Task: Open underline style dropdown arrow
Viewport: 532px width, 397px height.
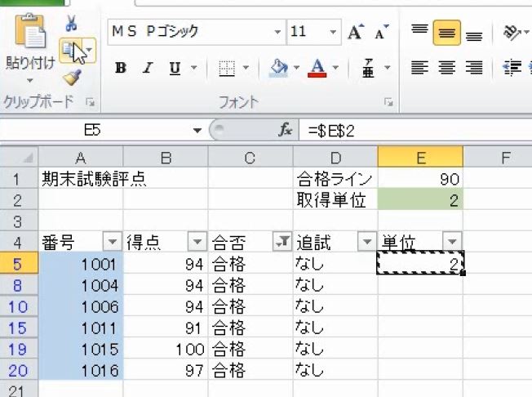Action: pyautogui.click(x=193, y=68)
